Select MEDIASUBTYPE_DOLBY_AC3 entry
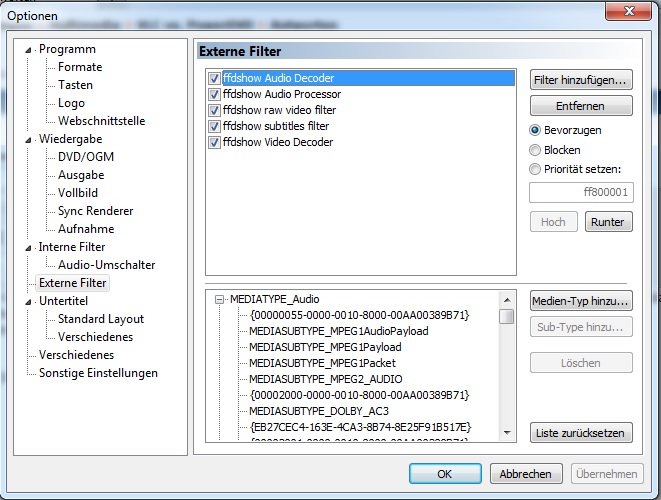Screen dimensions: 661x500 pos(319,411)
